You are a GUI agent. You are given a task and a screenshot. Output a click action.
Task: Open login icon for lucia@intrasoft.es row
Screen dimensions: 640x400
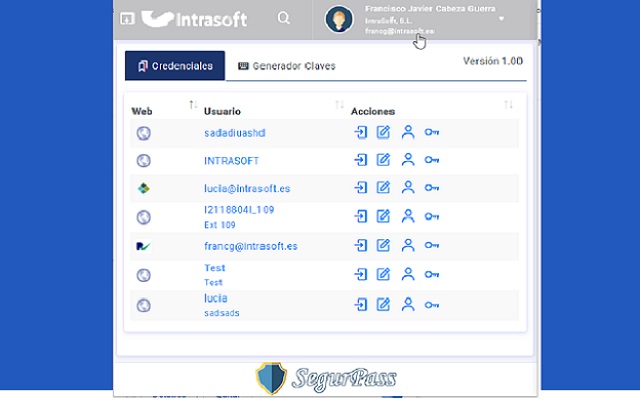pyautogui.click(x=361, y=187)
